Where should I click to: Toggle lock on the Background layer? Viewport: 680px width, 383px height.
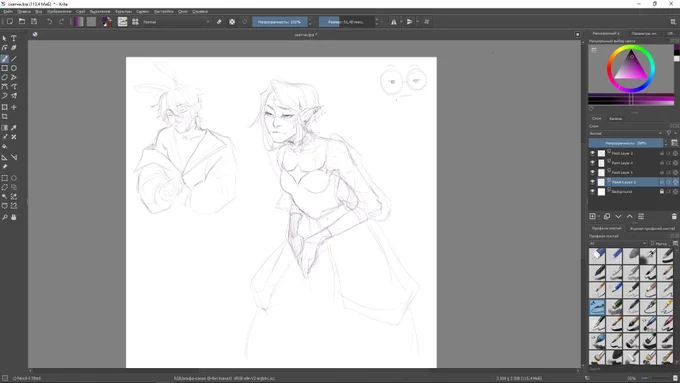662,191
